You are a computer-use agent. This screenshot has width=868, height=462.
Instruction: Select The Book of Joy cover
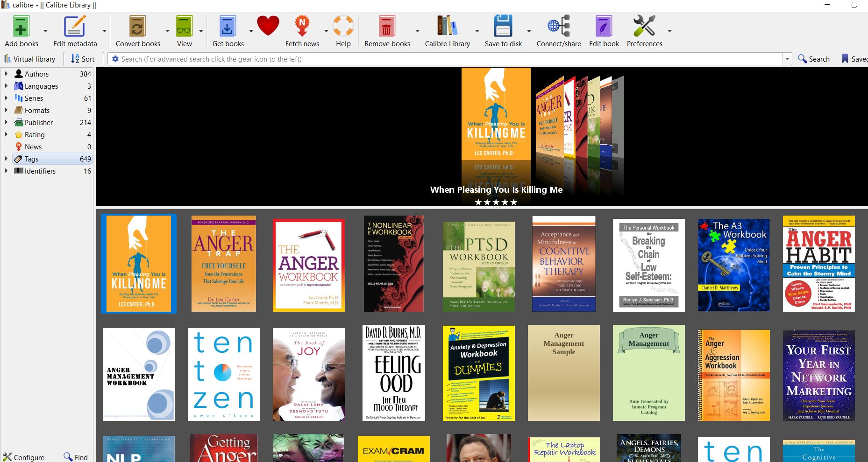coord(309,374)
